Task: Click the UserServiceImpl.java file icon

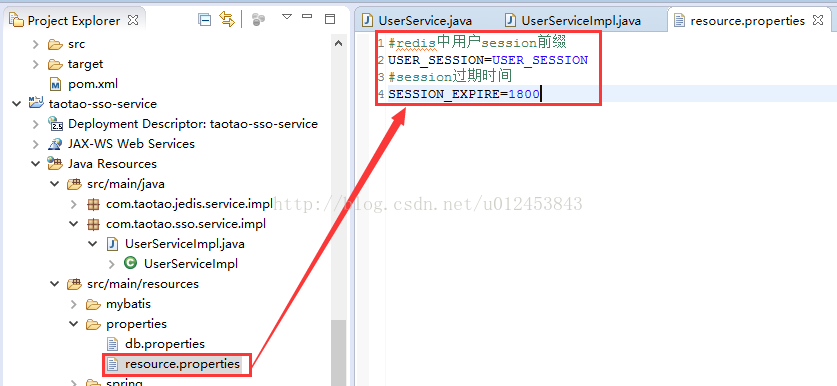Action: coord(112,244)
